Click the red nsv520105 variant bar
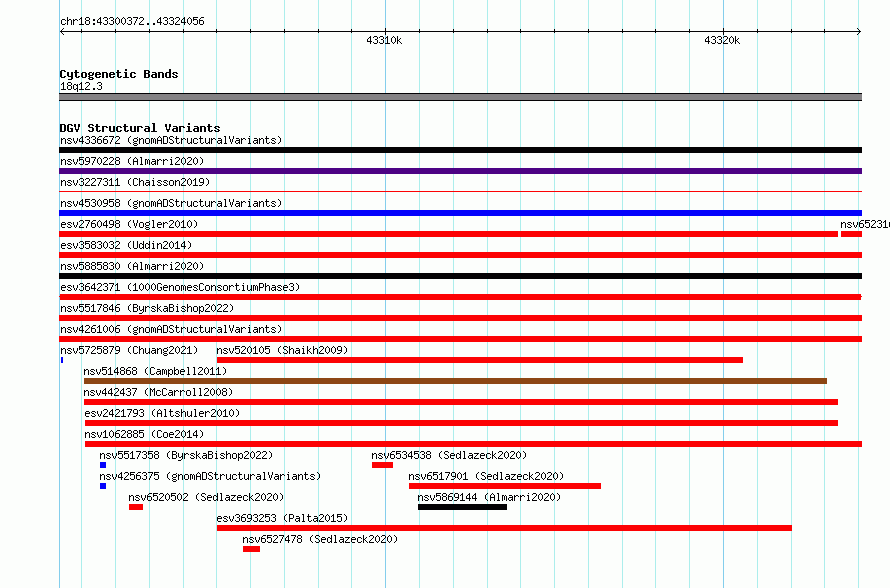 click(x=480, y=360)
